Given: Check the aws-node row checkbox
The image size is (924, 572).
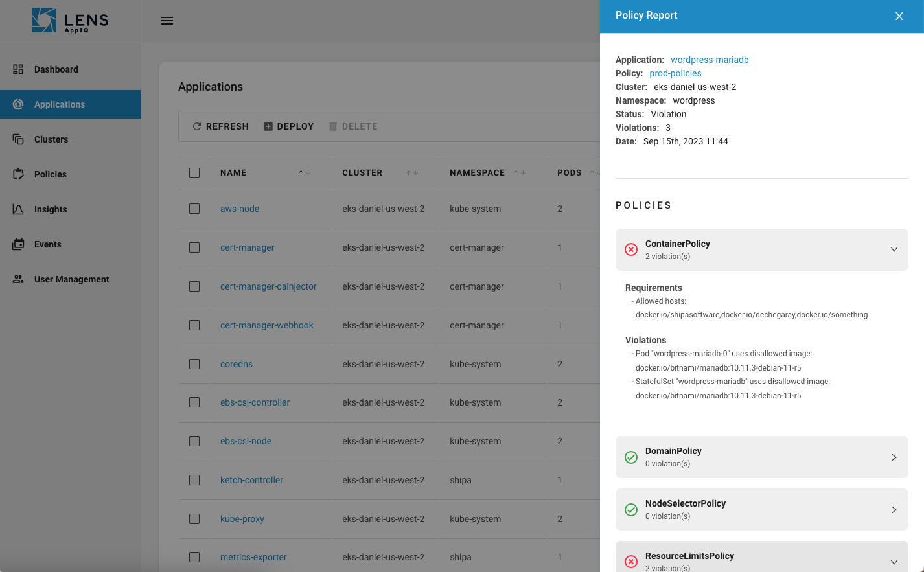Looking at the screenshot, I should click(x=194, y=209).
